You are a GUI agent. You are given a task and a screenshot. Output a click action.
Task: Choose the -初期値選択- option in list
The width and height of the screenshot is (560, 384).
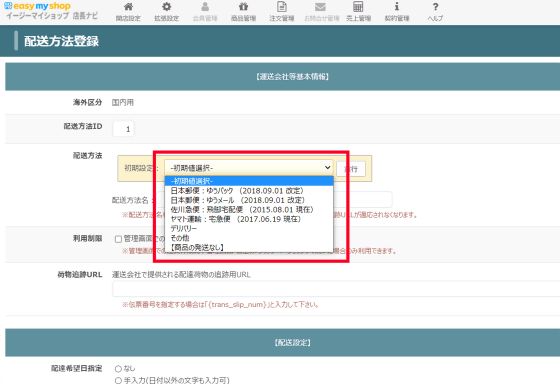click(249, 181)
